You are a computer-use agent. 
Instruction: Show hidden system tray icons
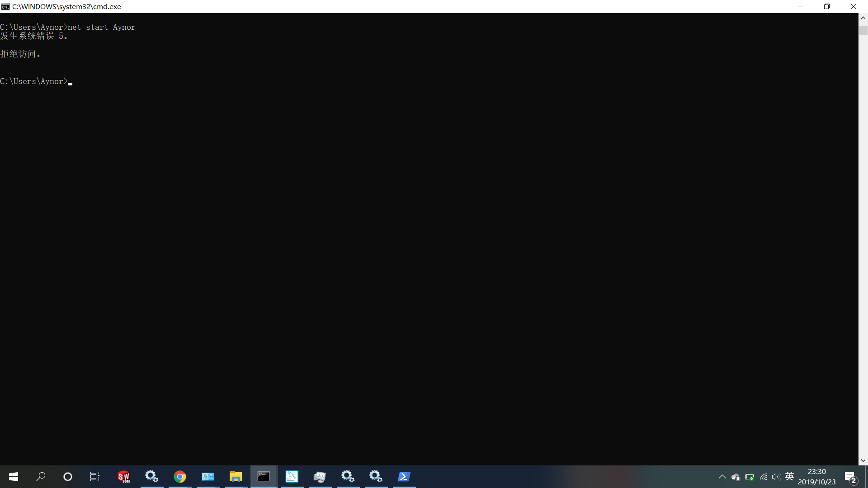pos(722,477)
